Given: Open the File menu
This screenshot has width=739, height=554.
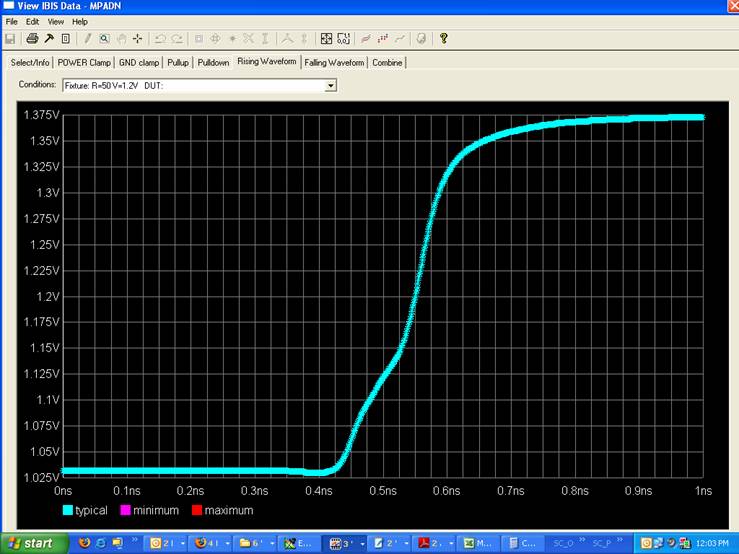Looking at the screenshot, I should point(12,22).
